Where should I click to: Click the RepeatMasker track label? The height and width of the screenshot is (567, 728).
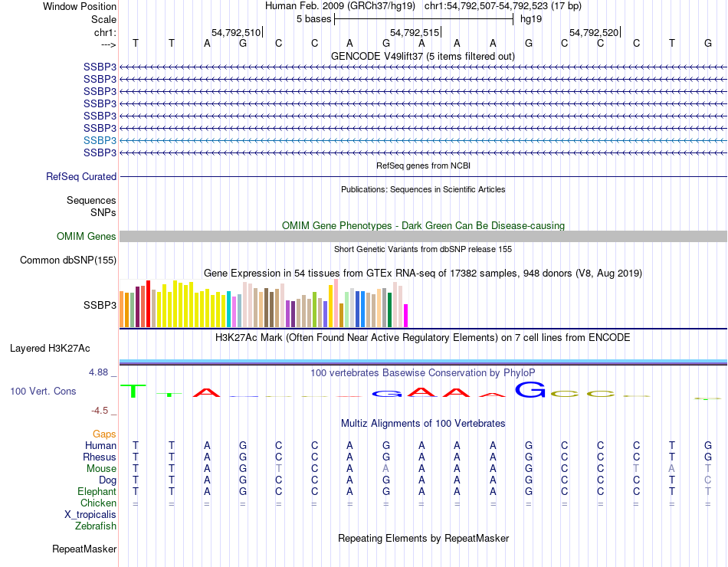coord(84,549)
